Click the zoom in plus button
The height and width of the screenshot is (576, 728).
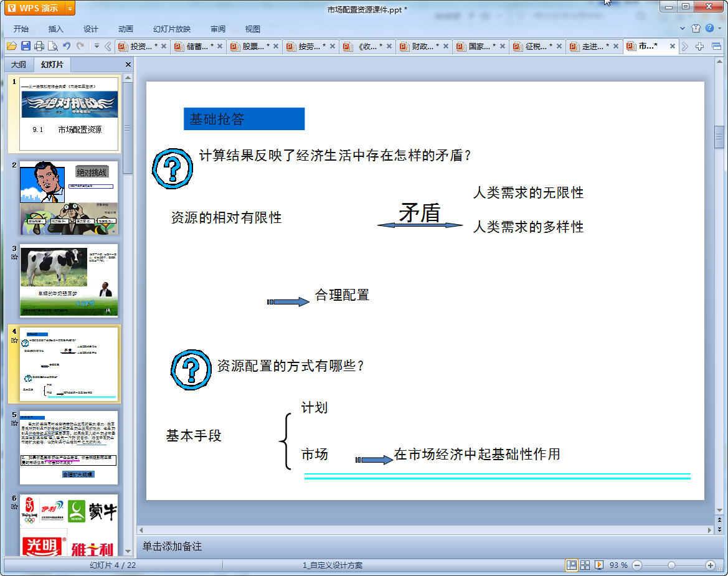coord(711,565)
